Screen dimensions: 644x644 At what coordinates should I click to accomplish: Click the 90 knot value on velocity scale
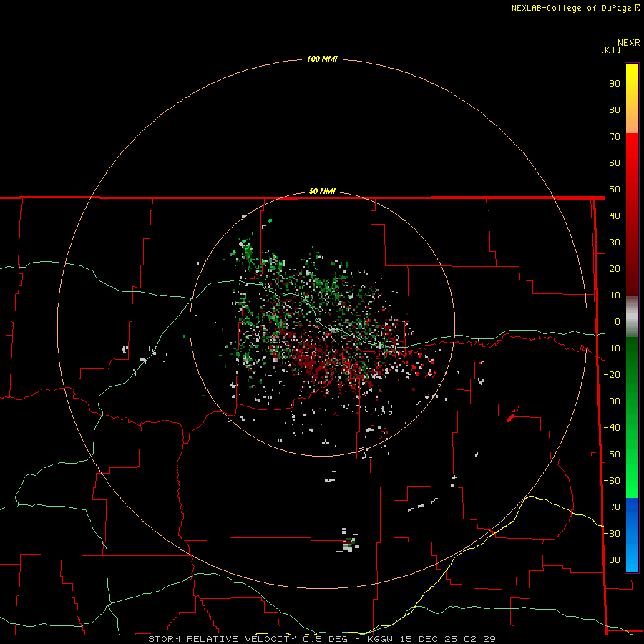click(615, 84)
